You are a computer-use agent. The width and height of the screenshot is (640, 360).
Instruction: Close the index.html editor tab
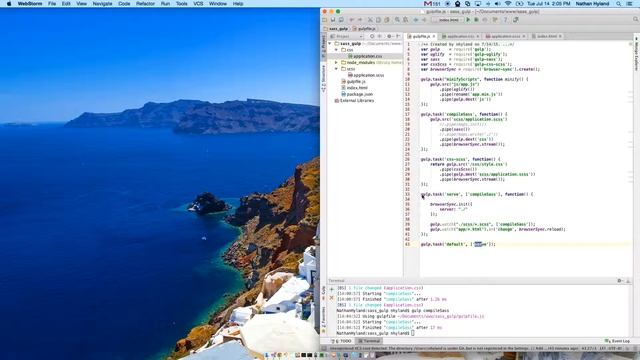coord(560,36)
